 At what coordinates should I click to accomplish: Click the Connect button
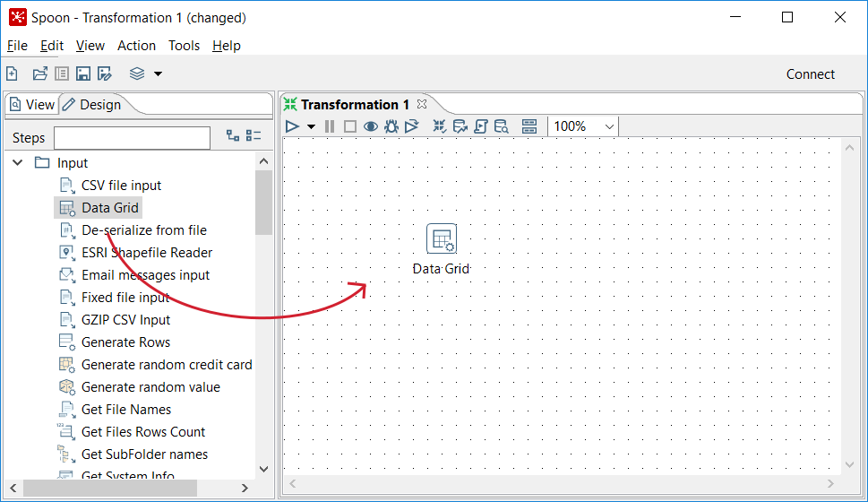(x=811, y=74)
